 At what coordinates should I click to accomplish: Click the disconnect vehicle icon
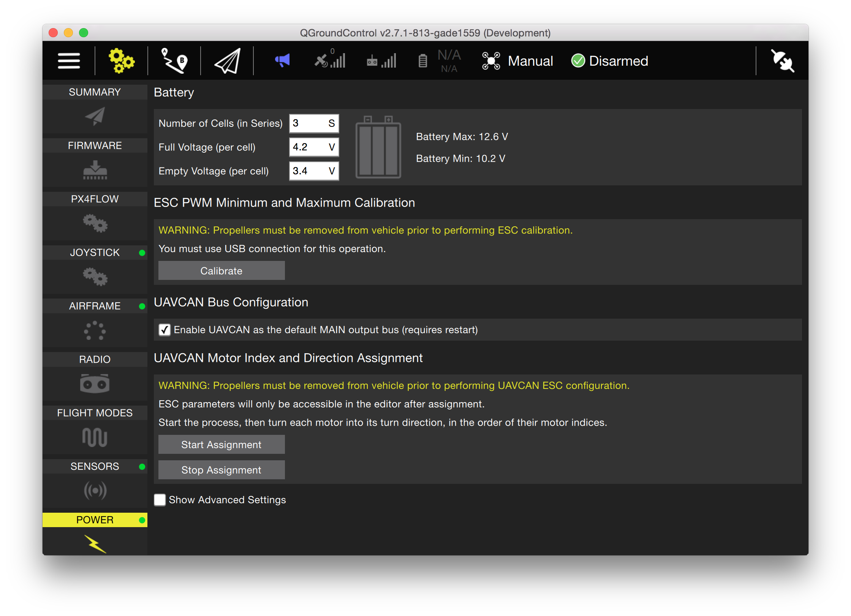coord(782,60)
